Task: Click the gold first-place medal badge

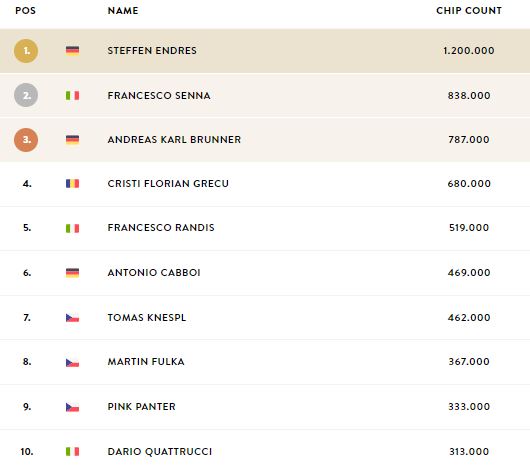Action: point(26,51)
